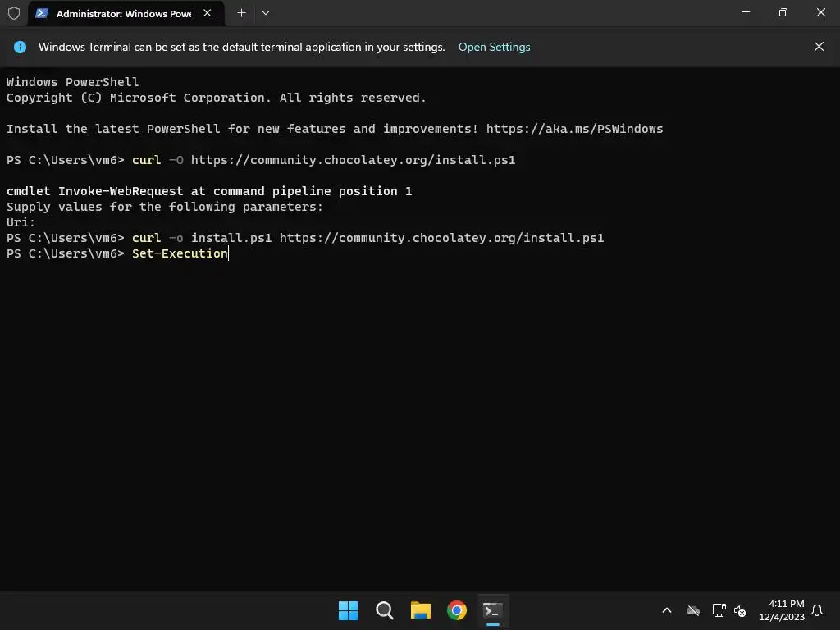
Task: Click the OneDrive cloud tray icon
Action: (x=693, y=610)
